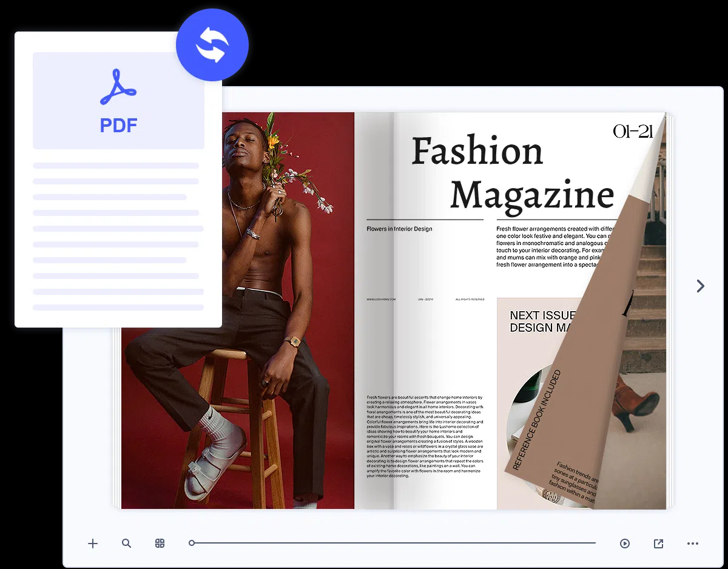Click the share arrow icon
Viewport: 728px width, 569px height.
pyautogui.click(x=658, y=544)
